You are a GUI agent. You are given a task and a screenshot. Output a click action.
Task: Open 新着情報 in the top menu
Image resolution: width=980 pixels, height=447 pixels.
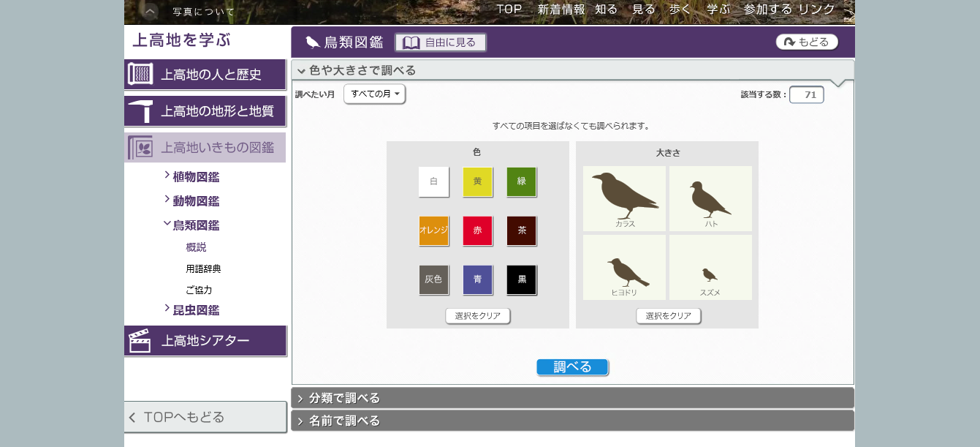point(561,10)
